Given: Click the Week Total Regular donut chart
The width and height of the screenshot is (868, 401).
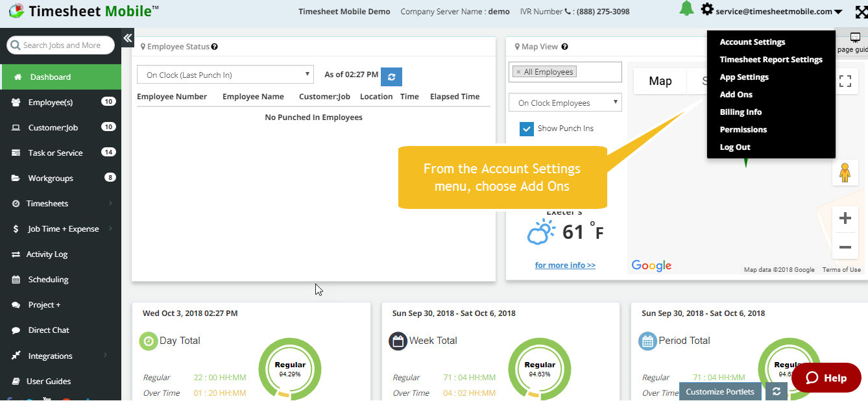Looking at the screenshot, I should click(x=540, y=368).
